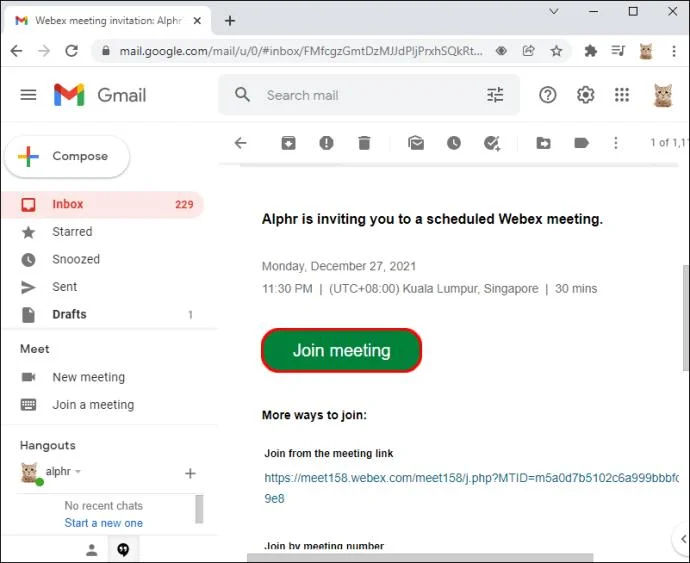690x563 pixels.
Task: Expand alphr Hangouts status dropdown
Action: (78, 471)
